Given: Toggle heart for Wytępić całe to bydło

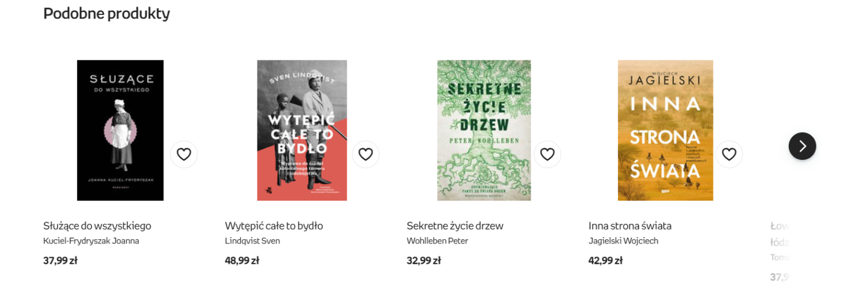Looking at the screenshot, I should click(366, 154).
